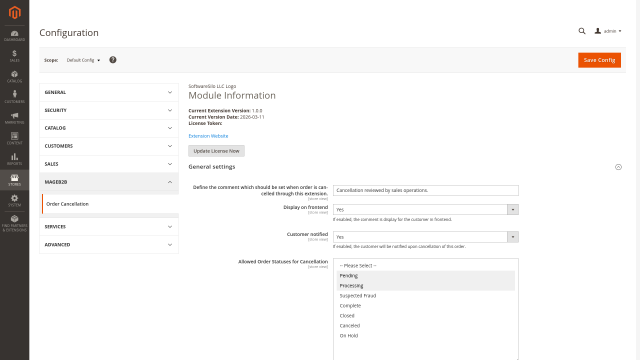Open the Catalog sidebar menu
640x360 pixels.
click(15, 77)
